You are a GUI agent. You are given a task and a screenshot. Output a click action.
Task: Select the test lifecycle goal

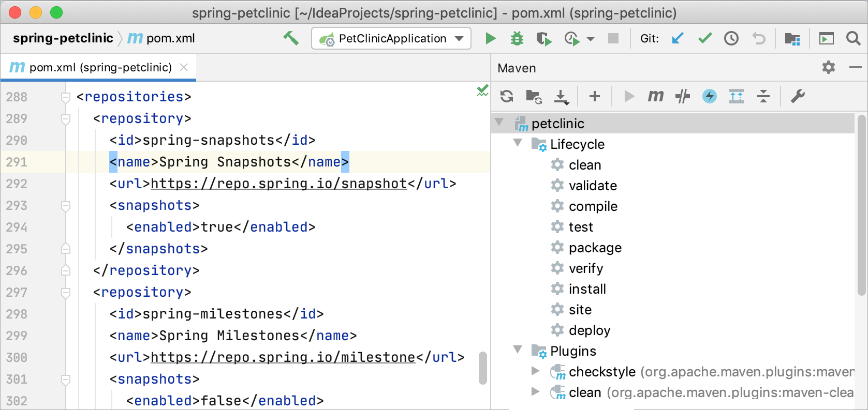point(581,227)
